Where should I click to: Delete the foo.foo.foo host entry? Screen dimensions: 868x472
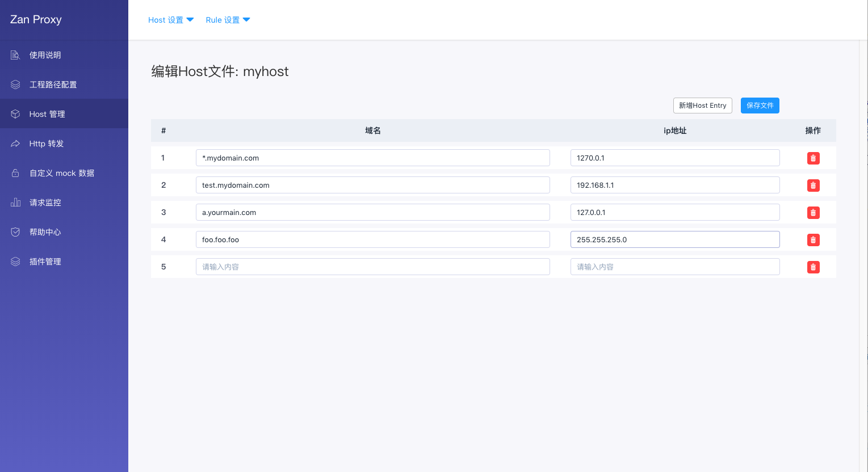coord(813,239)
